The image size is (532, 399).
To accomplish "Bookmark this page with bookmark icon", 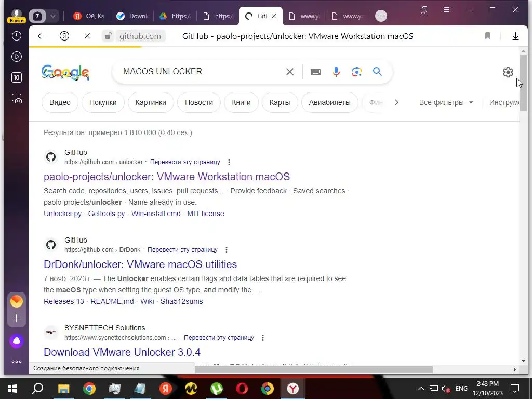I will pyautogui.click(x=488, y=36).
